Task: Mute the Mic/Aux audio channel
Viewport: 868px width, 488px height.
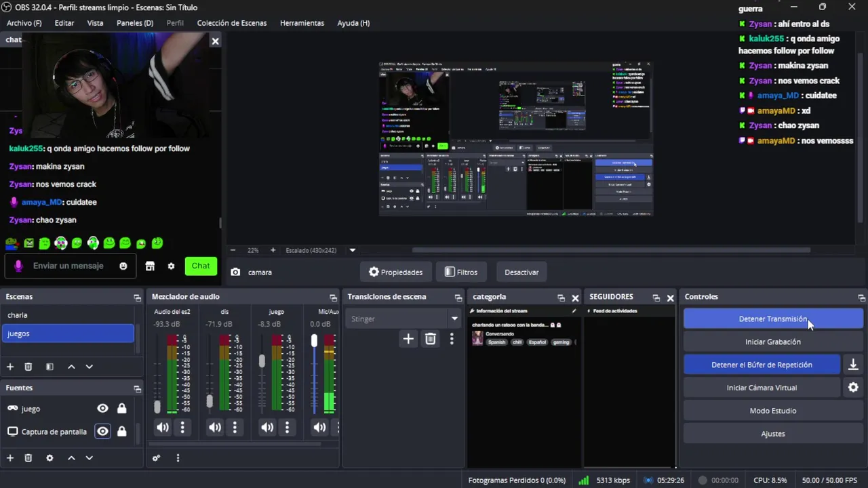Action: click(319, 427)
